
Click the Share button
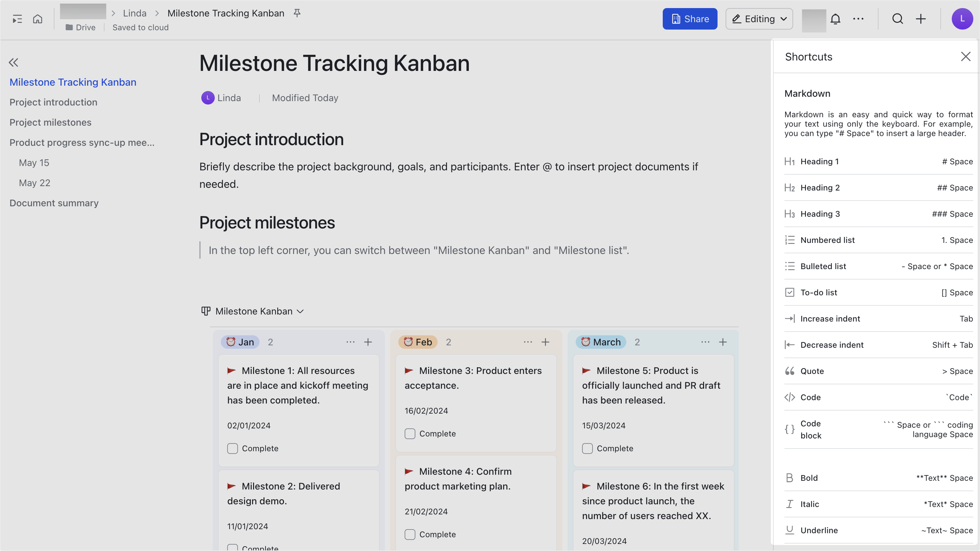click(690, 19)
